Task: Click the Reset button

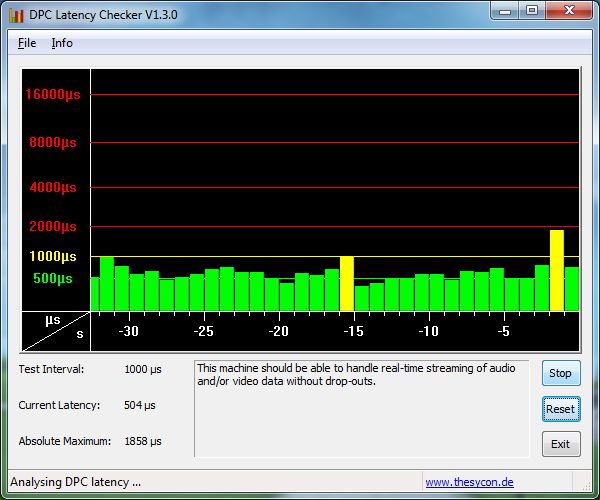Action: pyautogui.click(x=561, y=409)
